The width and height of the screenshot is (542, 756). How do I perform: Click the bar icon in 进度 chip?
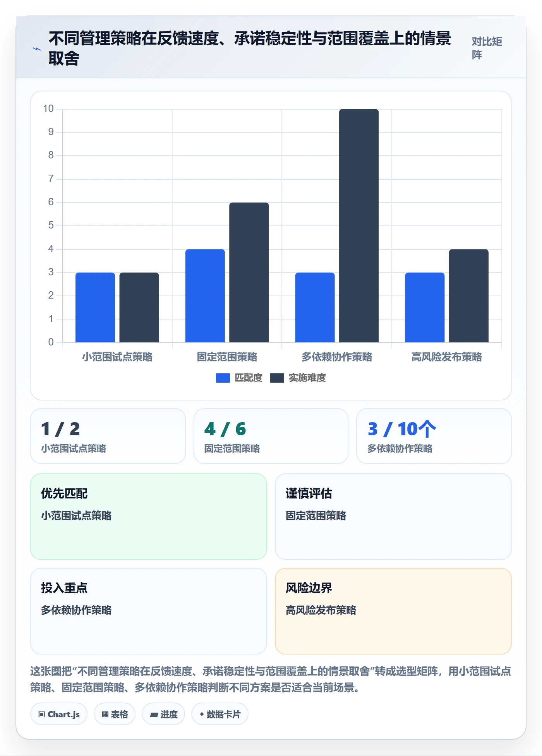pos(154,715)
